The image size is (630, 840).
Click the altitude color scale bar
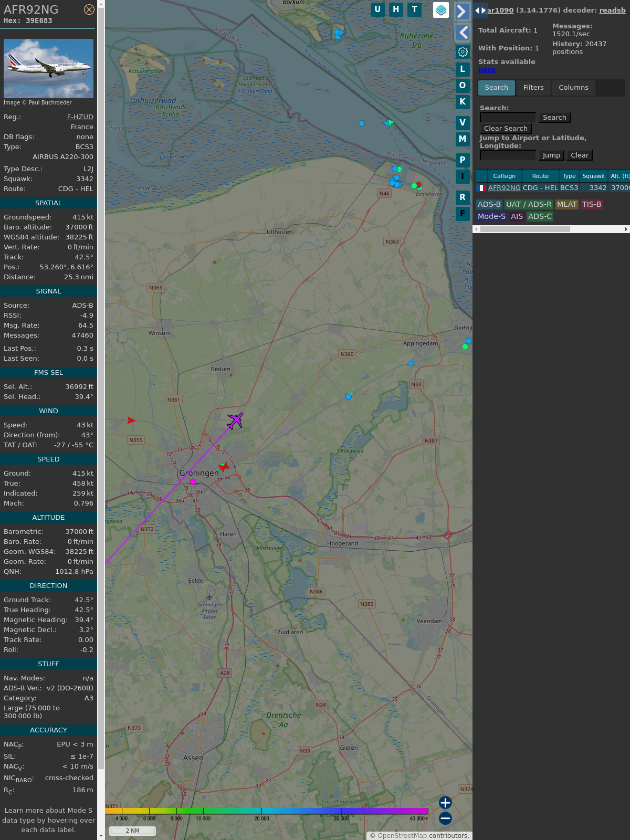[x=267, y=811]
